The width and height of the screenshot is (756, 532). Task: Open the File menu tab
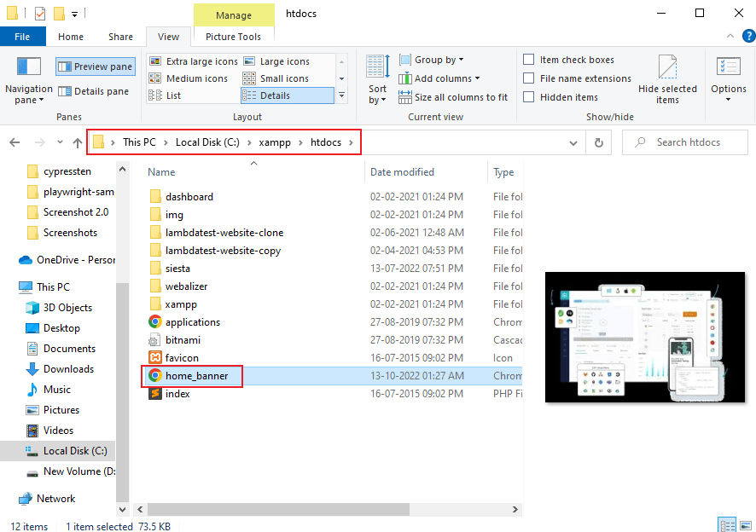click(22, 37)
